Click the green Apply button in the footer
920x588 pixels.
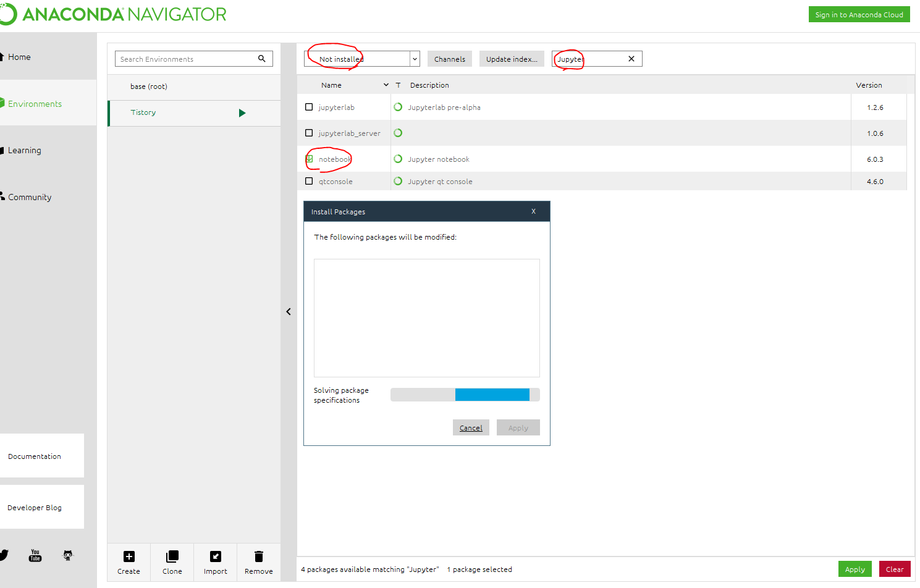(855, 569)
